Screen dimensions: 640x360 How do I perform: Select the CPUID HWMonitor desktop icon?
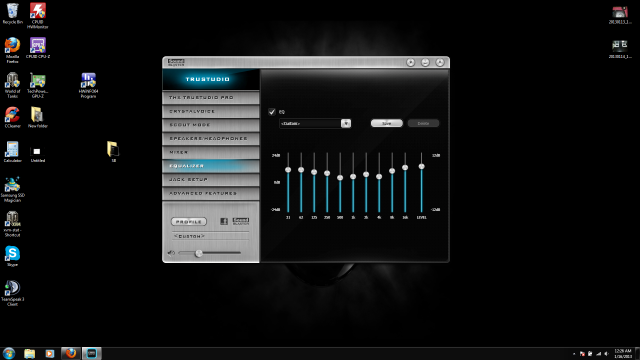[38, 16]
